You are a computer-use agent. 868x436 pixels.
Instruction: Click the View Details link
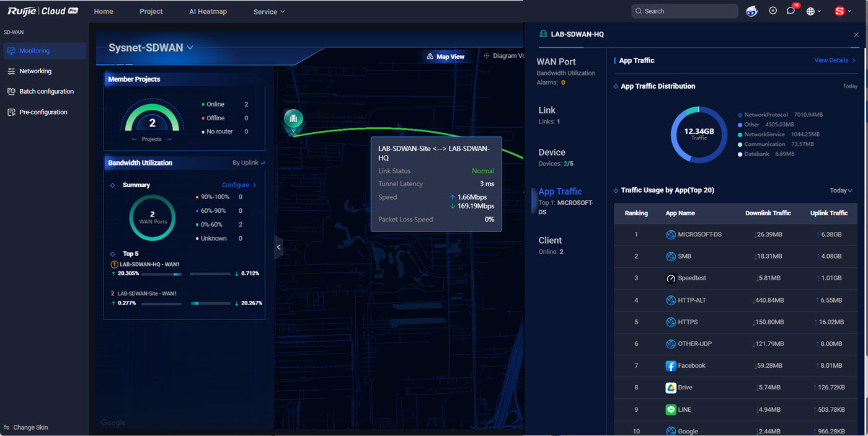835,60
